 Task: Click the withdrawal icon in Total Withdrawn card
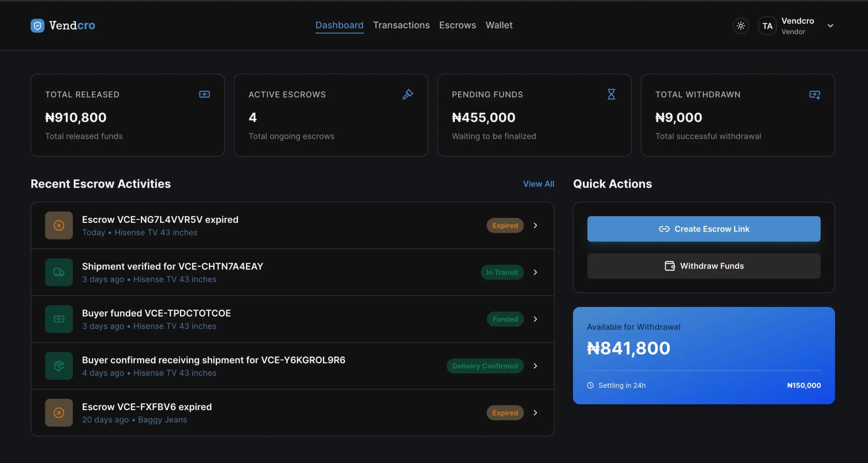click(x=815, y=94)
